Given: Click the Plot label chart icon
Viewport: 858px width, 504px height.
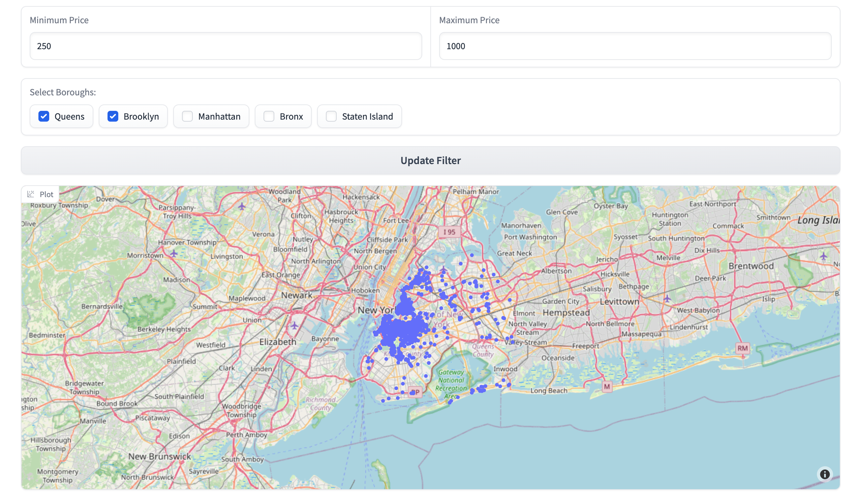Looking at the screenshot, I should [31, 194].
